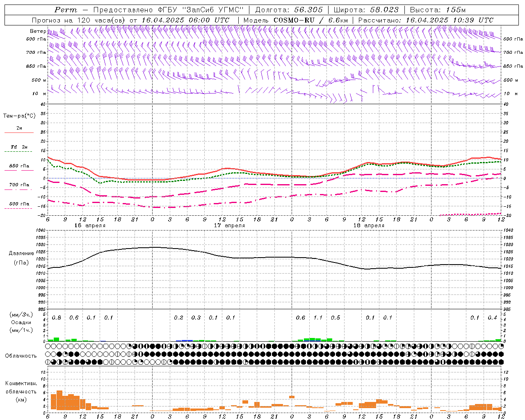This screenshot has height=420, width=525.
Task: Click the 0.2 precipitation amount value
Action: (x=178, y=318)
